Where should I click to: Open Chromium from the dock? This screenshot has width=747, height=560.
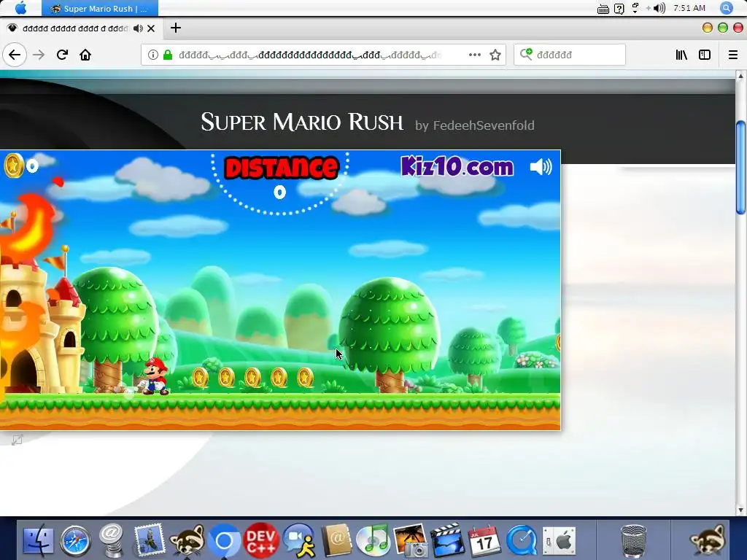click(224, 541)
